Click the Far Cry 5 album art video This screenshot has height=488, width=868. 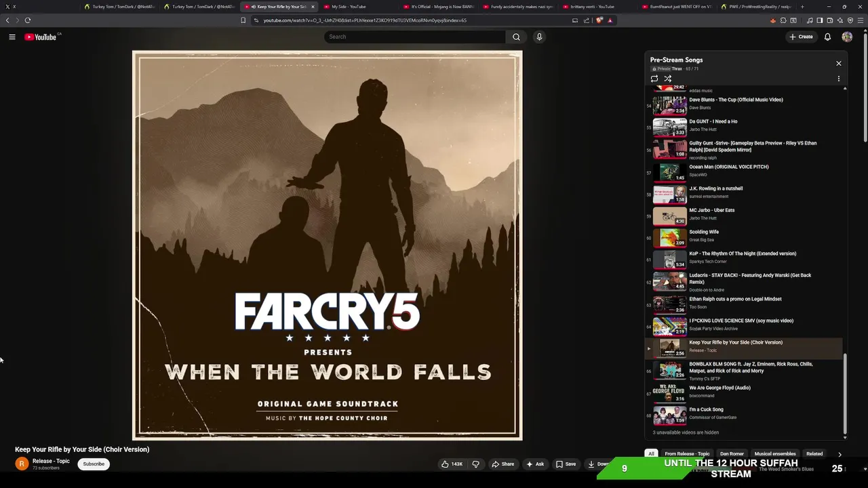pyautogui.click(x=327, y=245)
